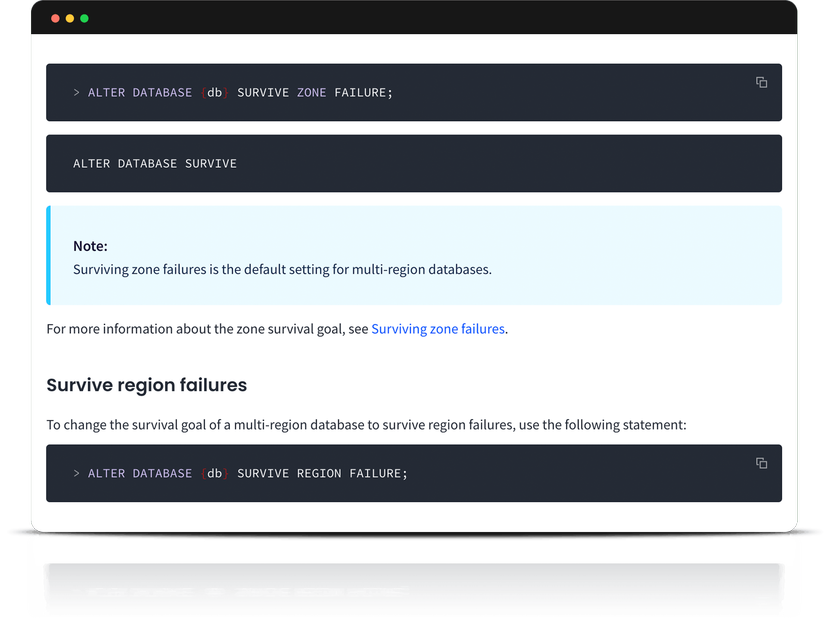Select the {db} placeholder in the zone command
The height and width of the screenshot is (635, 828).
214,93
